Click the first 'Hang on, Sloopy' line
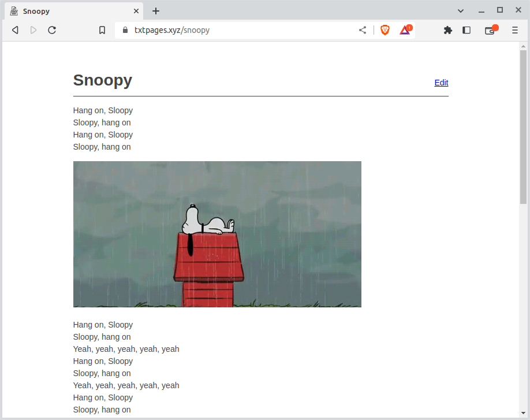530x420 pixels. (x=103, y=110)
